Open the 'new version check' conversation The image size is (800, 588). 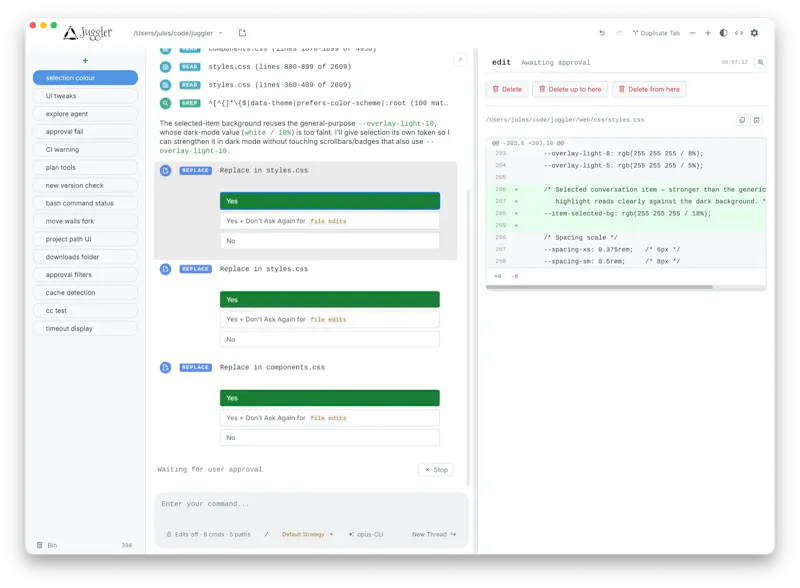pos(85,185)
